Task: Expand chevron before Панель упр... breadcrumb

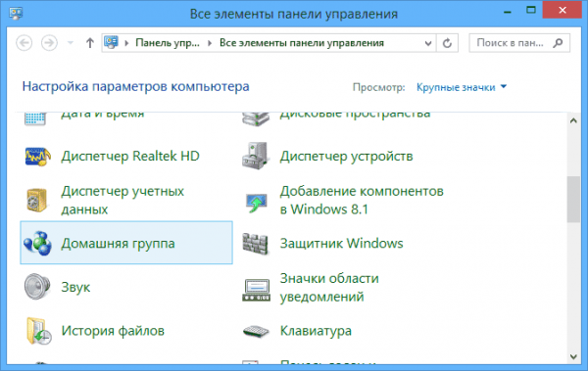Action: (x=126, y=43)
